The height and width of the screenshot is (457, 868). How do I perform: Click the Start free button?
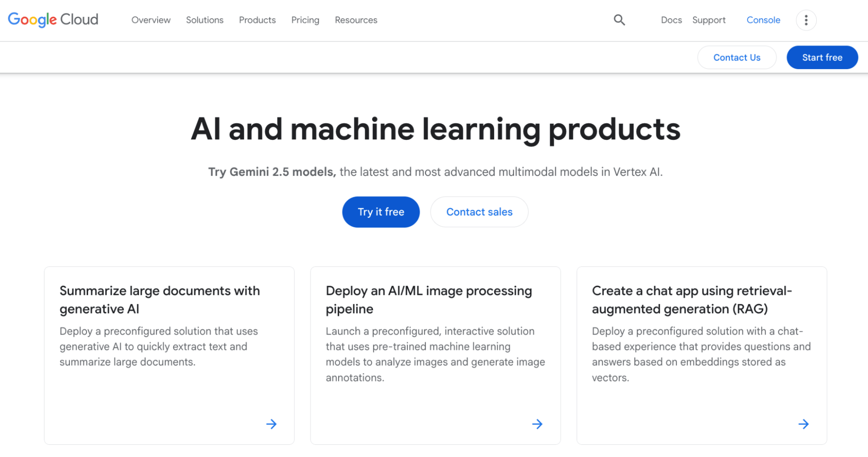click(822, 57)
